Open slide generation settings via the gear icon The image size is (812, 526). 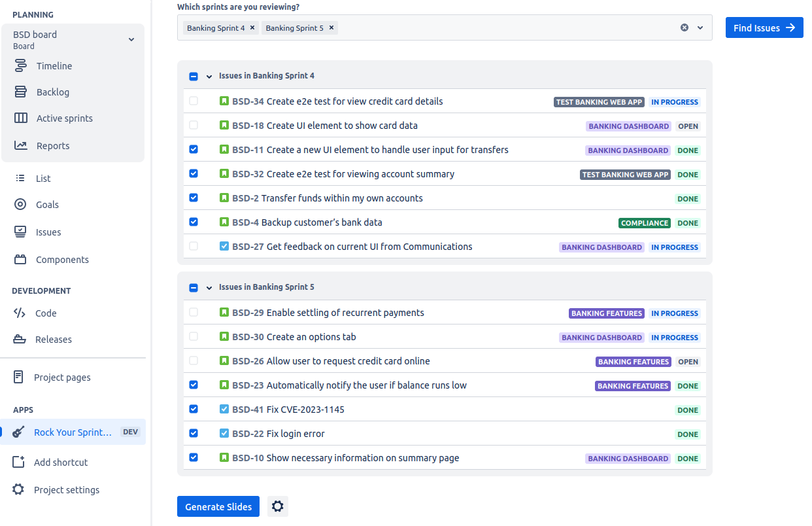pos(277,506)
